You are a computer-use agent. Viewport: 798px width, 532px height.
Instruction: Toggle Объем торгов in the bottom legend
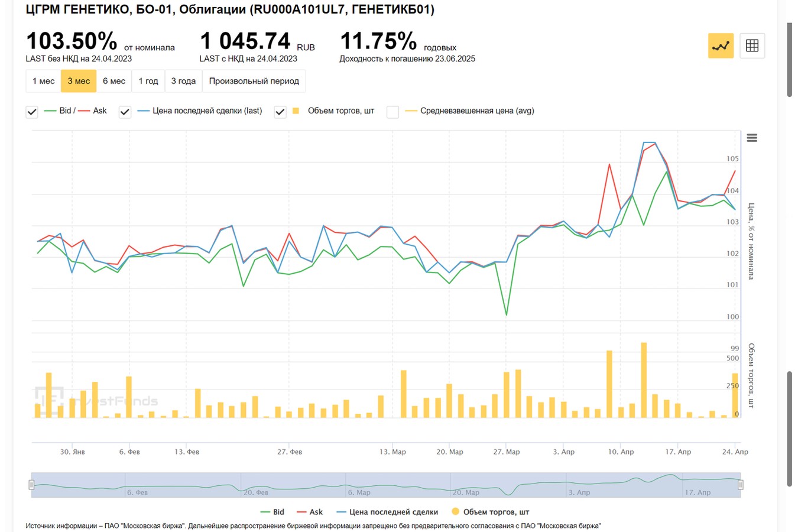[490, 512]
